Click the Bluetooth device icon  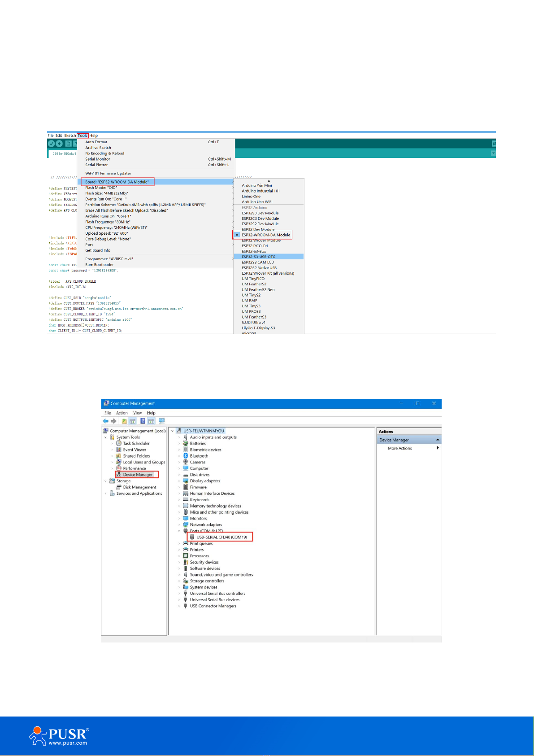(x=186, y=456)
